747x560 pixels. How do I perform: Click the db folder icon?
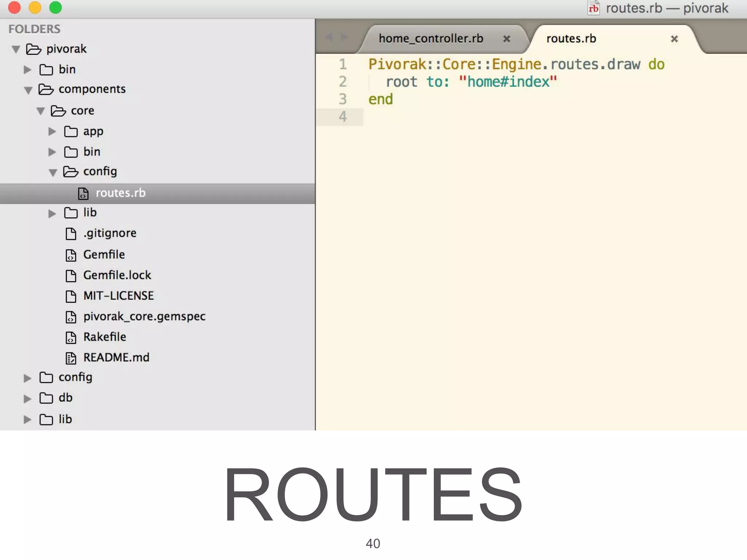46,398
